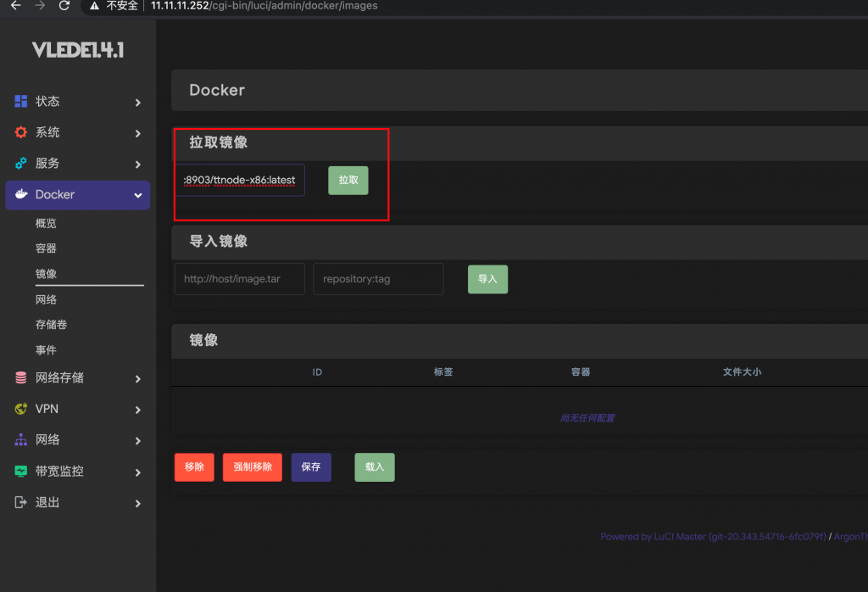Expand the 状态 menu chevron
Viewport: 868px width, 592px height.
(138, 103)
